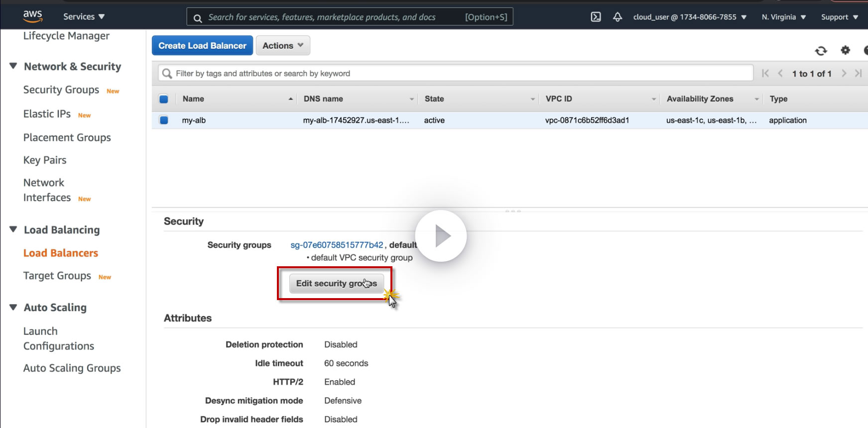The height and width of the screenshot is (428, 868).
Task: Refresh the load balancers list
Action: [x=821, y=51]
